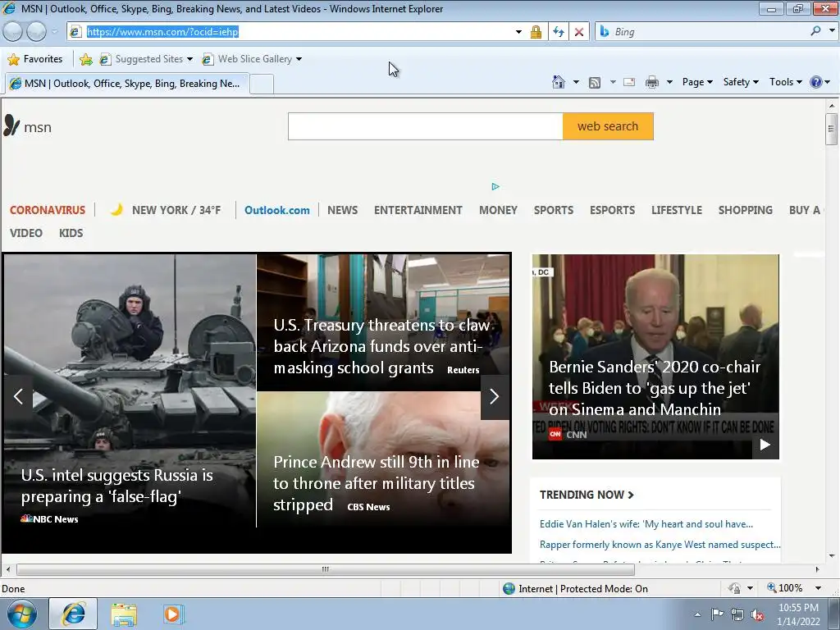Open the Windows Start menu

click(21, 614)
